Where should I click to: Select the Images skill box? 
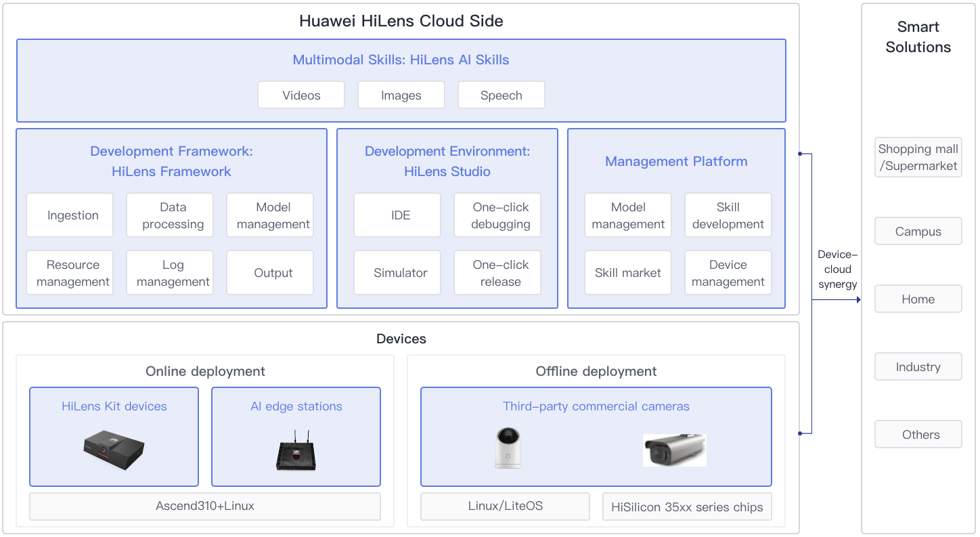pyautogui.click(x=401, y=95)
